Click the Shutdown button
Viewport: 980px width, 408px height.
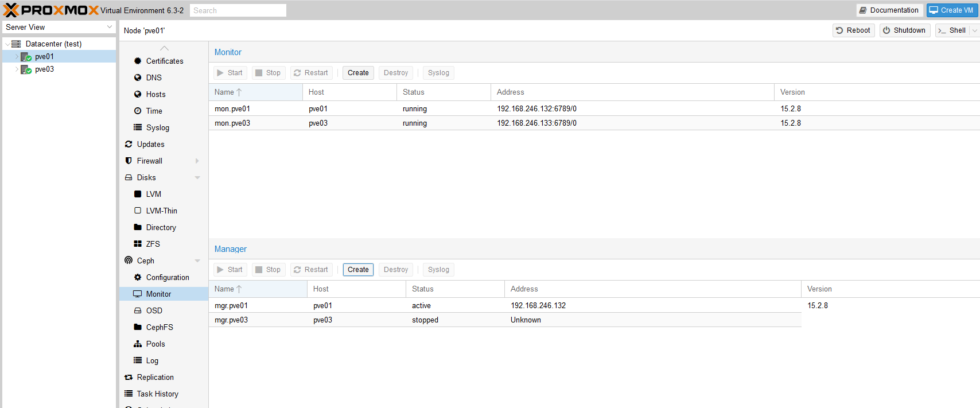(x=905, y=30)
